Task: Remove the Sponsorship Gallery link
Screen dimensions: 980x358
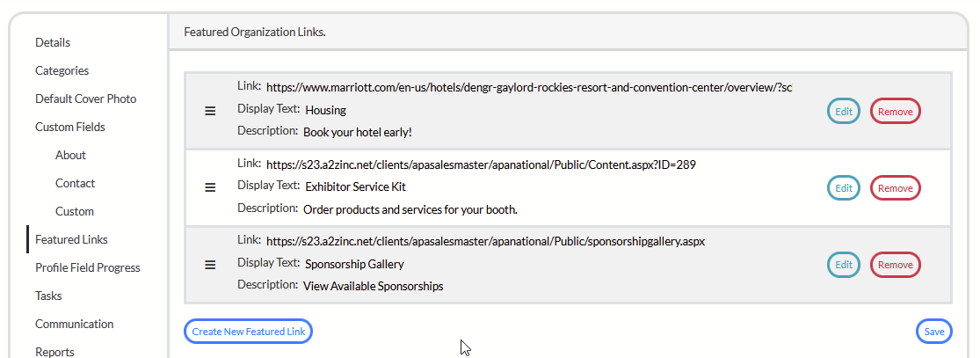Action: tap(895, 265)
